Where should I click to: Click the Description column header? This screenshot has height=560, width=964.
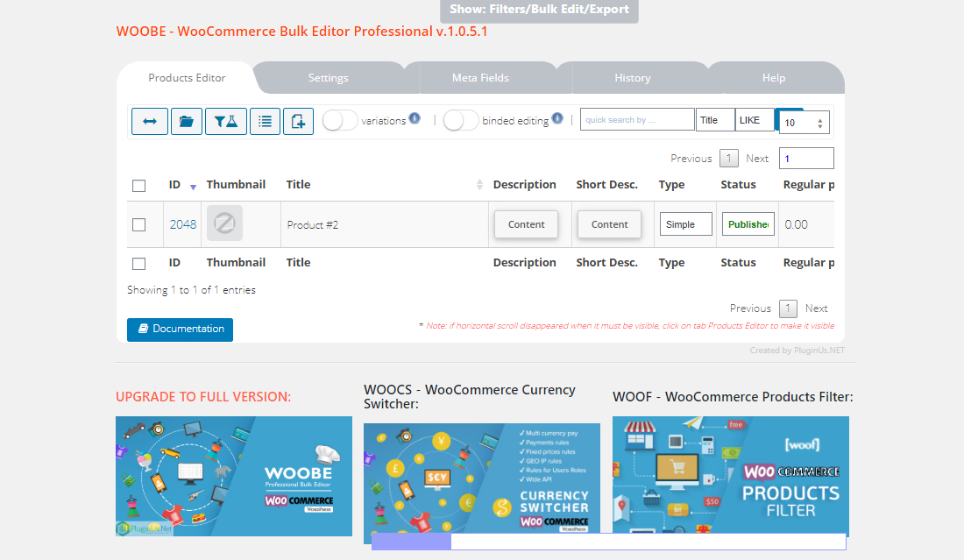coord(524,184)
